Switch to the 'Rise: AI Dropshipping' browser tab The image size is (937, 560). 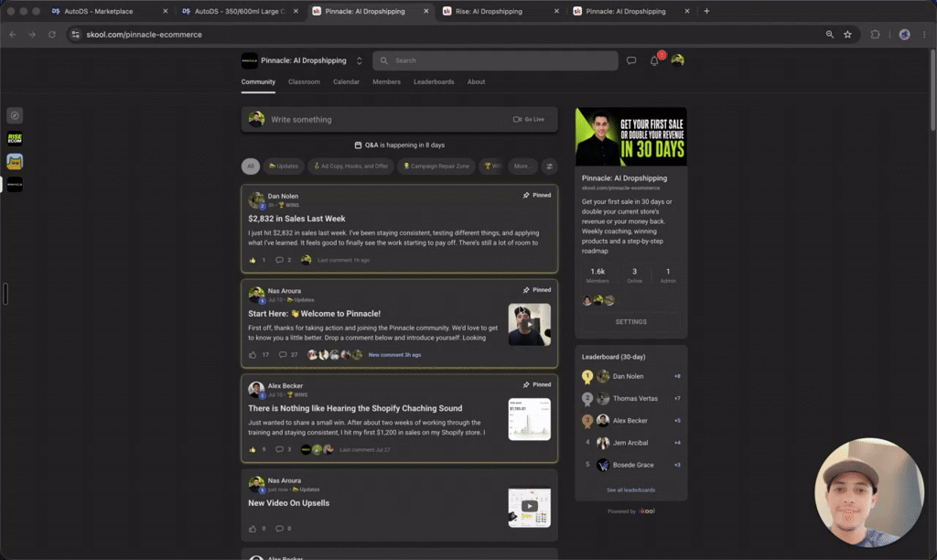point(501,11)
